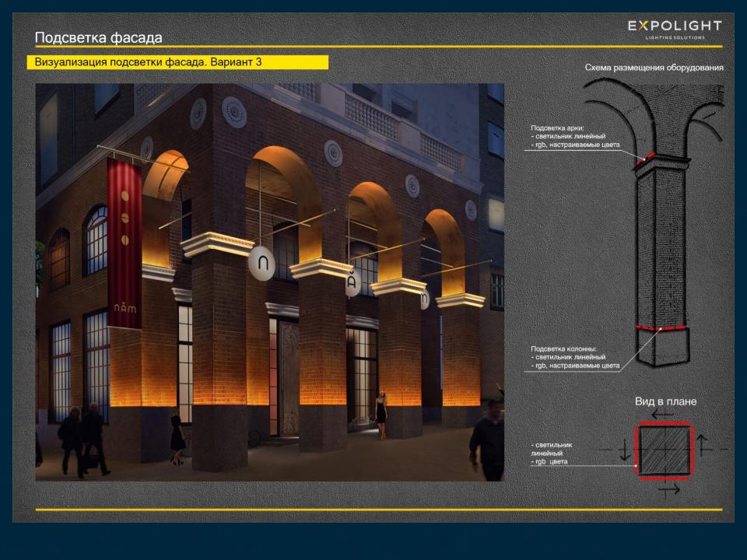
Task: Select the 'Вид в плане' heading
Action: pyautogui.click(x=665, y=401)
